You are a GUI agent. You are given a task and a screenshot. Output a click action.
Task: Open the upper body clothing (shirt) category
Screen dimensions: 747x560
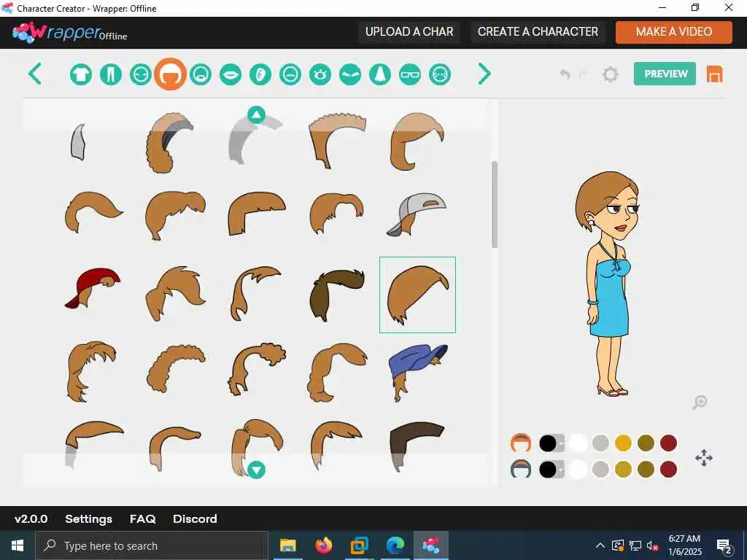click(81, 75)
